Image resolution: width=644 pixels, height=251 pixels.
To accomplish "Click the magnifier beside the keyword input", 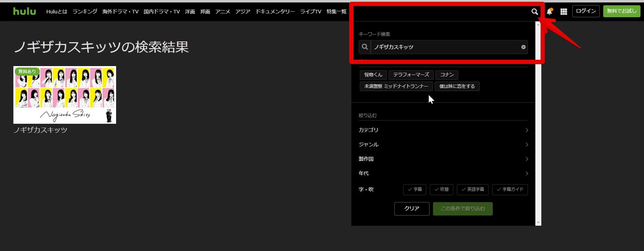I will (365, 47).
